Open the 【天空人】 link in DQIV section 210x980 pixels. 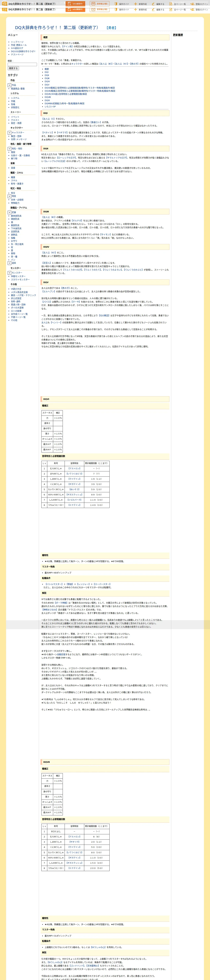coord(46,263)
